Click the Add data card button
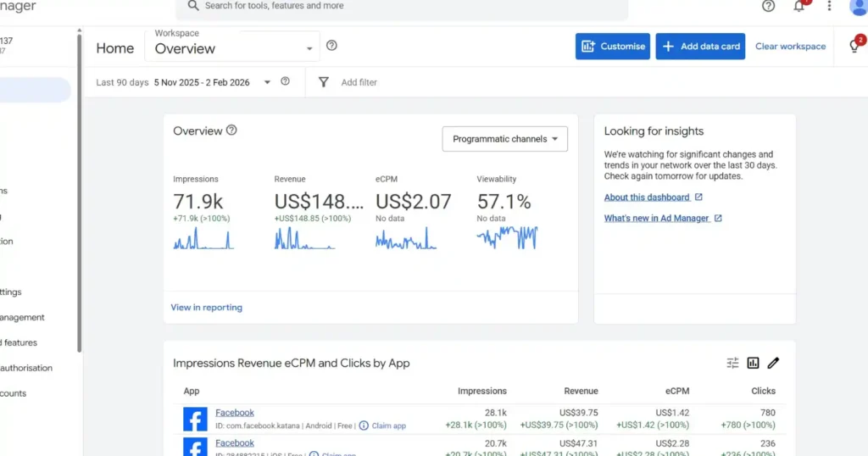This screenshot has width=868, height=456. [701, 47]
